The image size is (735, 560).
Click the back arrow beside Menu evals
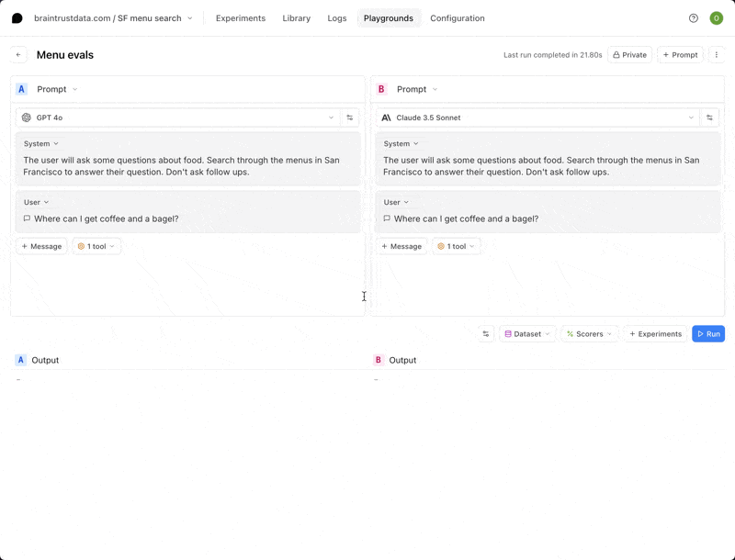(x=18, y=55)
